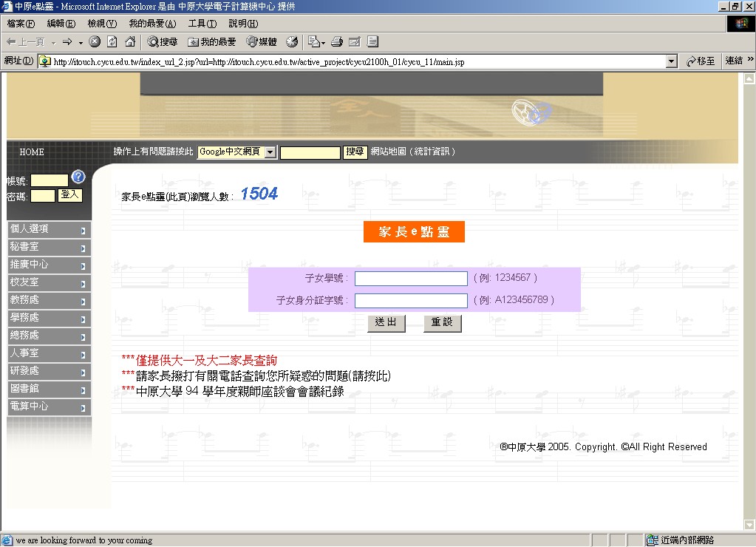Open the Google中文網頁 search engine dropdown
Screen dimensions: 756x547
(x=270, y=152)
